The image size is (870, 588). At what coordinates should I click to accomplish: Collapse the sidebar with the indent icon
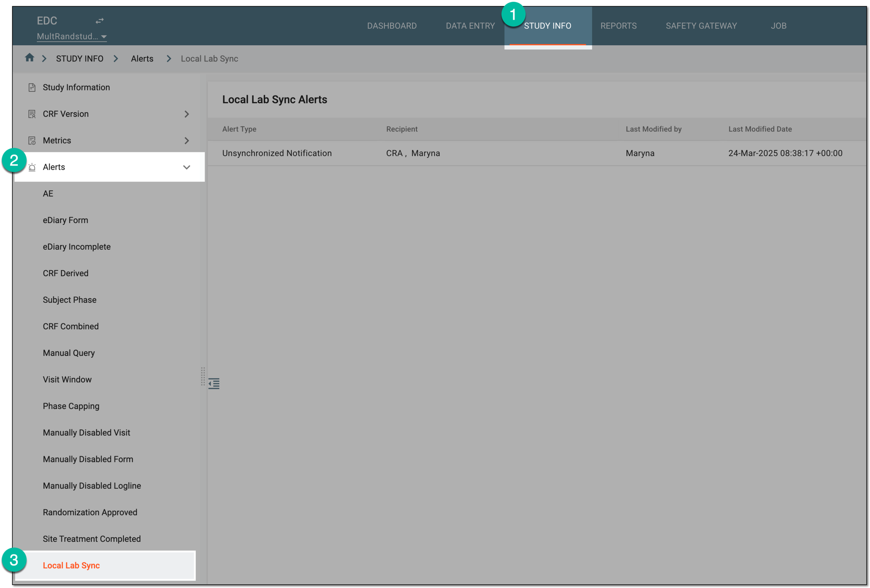[214, 384]
